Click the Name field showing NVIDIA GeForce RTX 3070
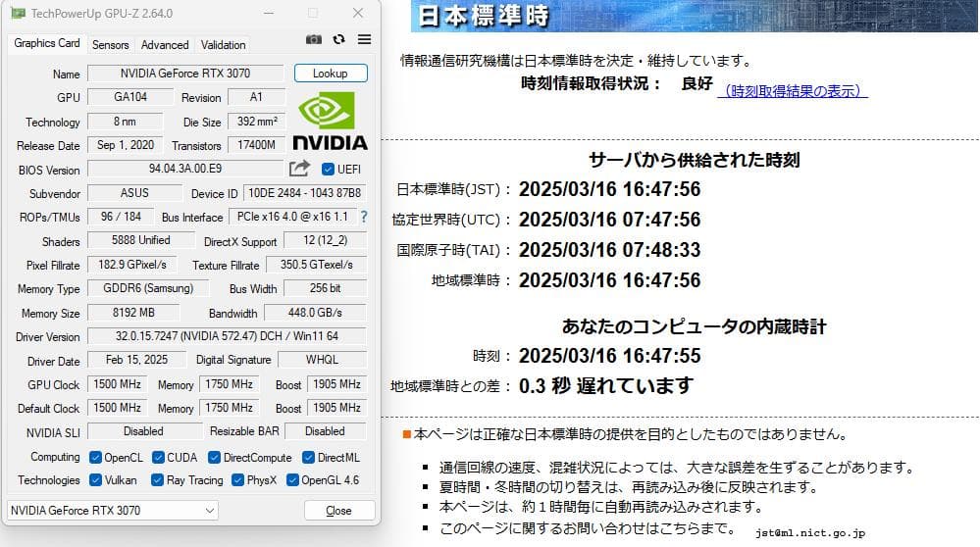Image resolution: width=980 pixels, height=547 pixels. click(185, 74)
